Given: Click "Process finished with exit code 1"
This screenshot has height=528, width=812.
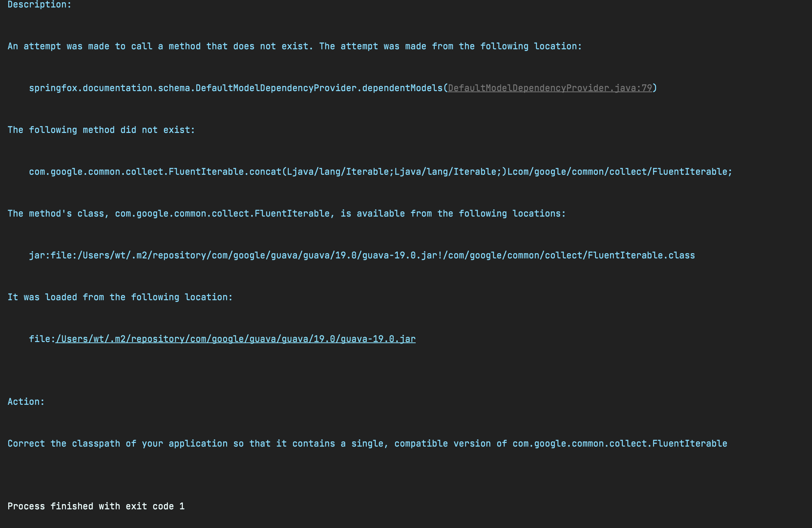Looking at the screenshot, I should pyautogui.click(x=96, y=506).
